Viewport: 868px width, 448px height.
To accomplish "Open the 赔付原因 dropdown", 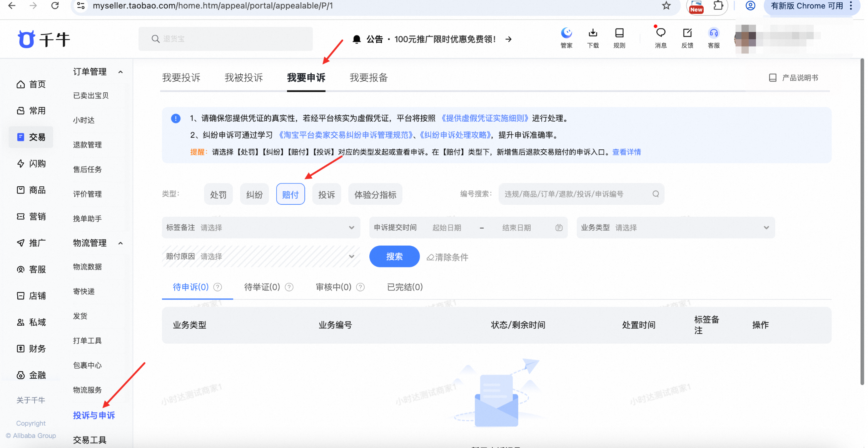I will [x=261, y=257].
